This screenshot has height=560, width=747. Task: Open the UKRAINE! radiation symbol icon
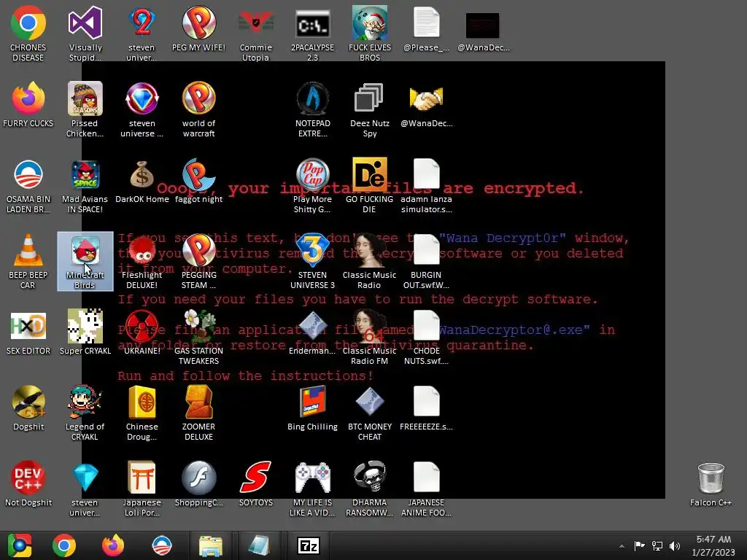point(142,326)
